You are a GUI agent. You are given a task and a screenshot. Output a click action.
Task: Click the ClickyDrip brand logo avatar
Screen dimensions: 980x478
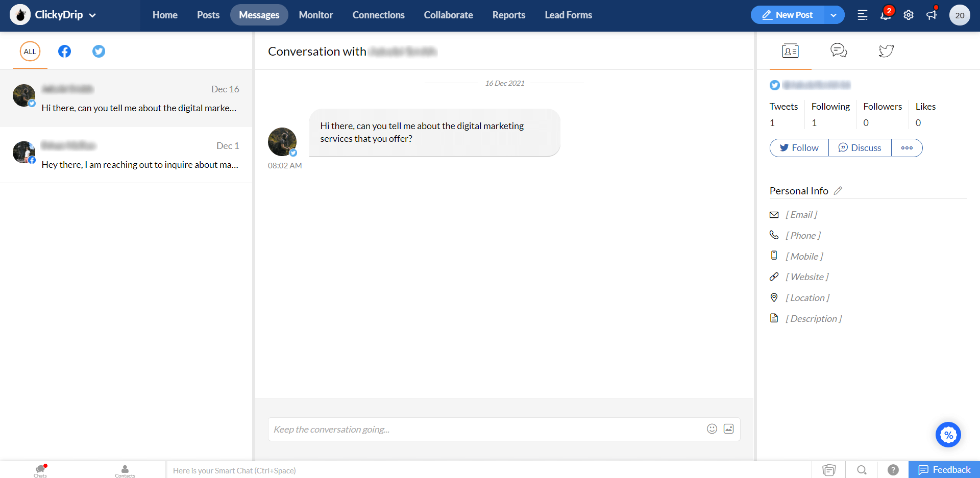coord(20,15)
